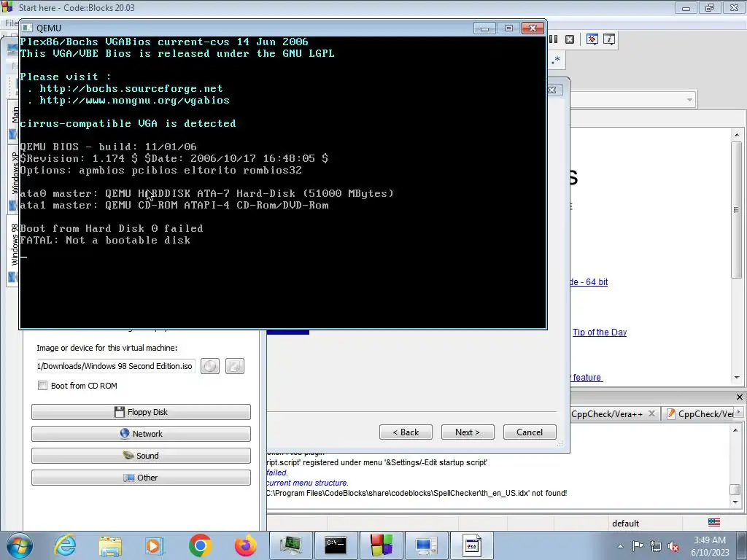The width and height of the screenshot is (747, 560).
Task: Click the disk image icon beside the path field
Action: point(234,366)
